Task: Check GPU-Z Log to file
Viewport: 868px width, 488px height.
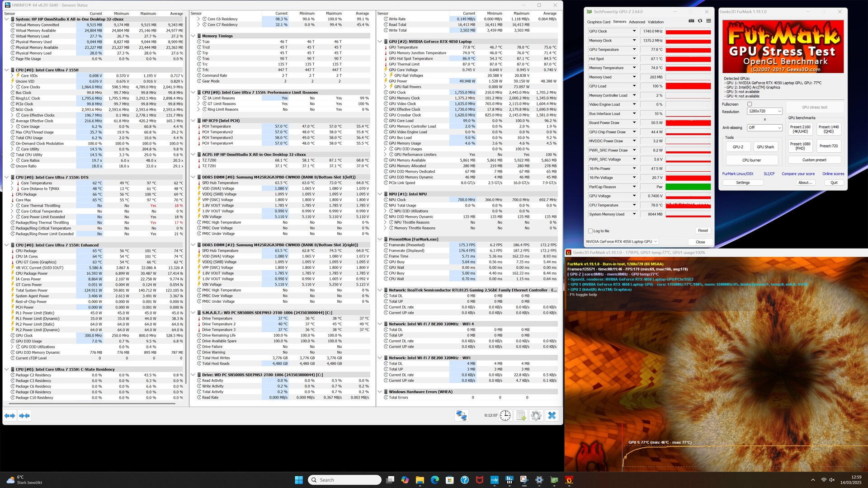Action: click(x=590, y=231)
